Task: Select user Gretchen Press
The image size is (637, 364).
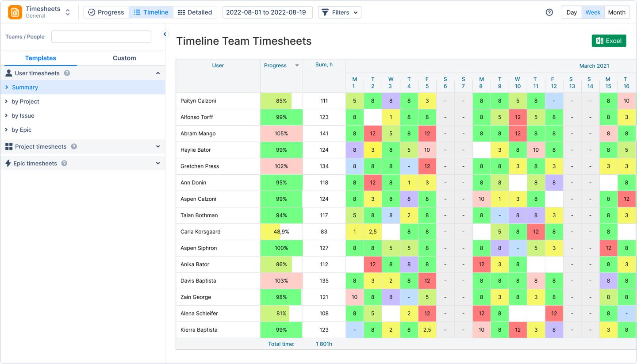Action: 200,166
